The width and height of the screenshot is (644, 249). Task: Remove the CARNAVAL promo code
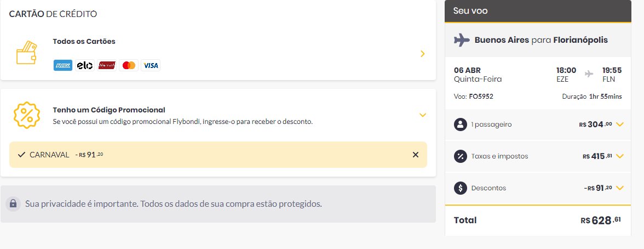(x=415, y=155)
